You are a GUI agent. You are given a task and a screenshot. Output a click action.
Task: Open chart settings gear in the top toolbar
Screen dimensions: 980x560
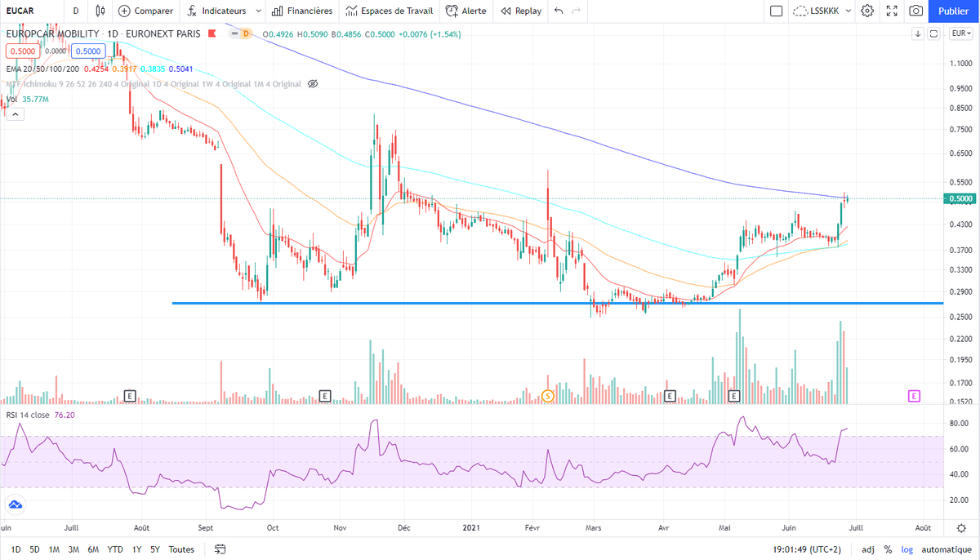[x=867, y=11]
